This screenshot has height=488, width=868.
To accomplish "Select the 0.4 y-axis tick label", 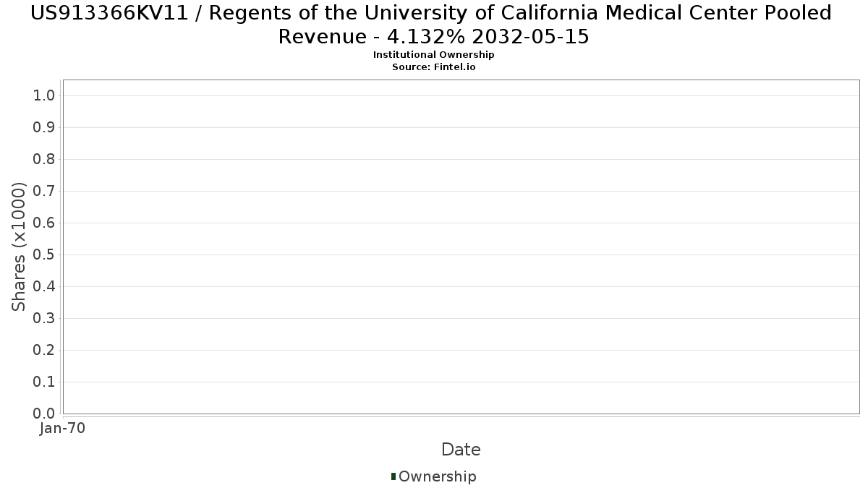I will 44,287.
